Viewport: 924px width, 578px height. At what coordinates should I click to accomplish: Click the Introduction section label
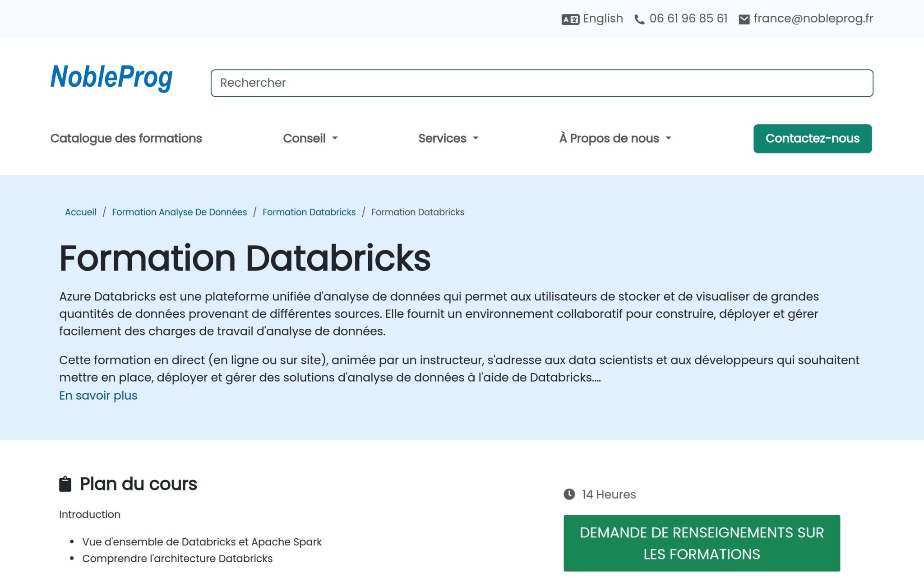point(90,514)
